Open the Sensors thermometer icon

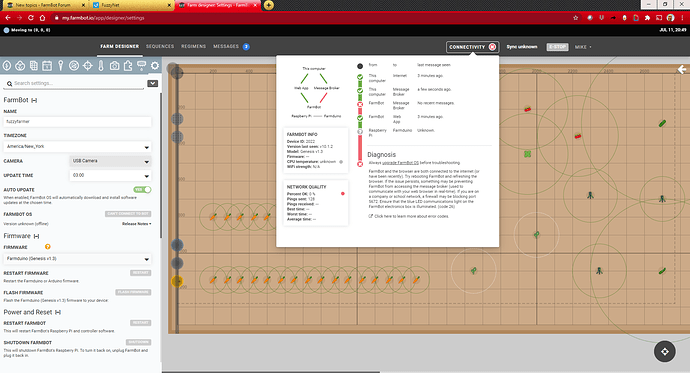[x=101, y=66]
